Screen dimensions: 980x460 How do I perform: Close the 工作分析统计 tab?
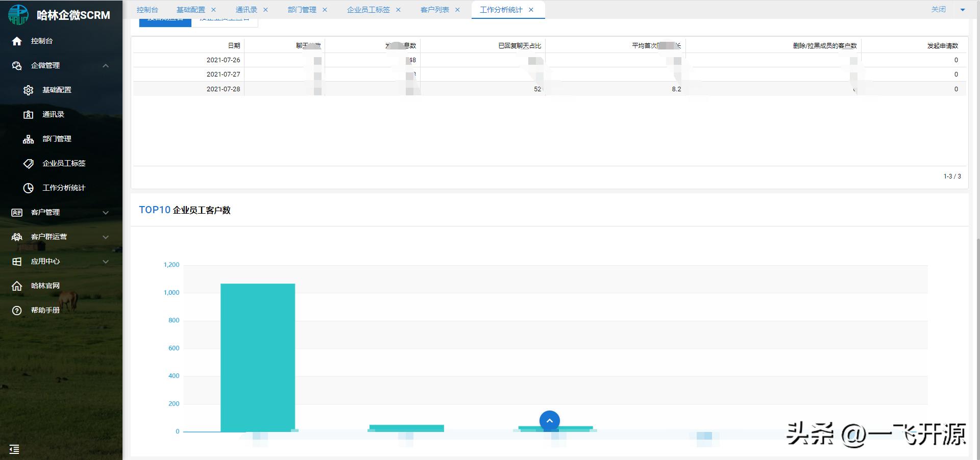coord(531,10)
